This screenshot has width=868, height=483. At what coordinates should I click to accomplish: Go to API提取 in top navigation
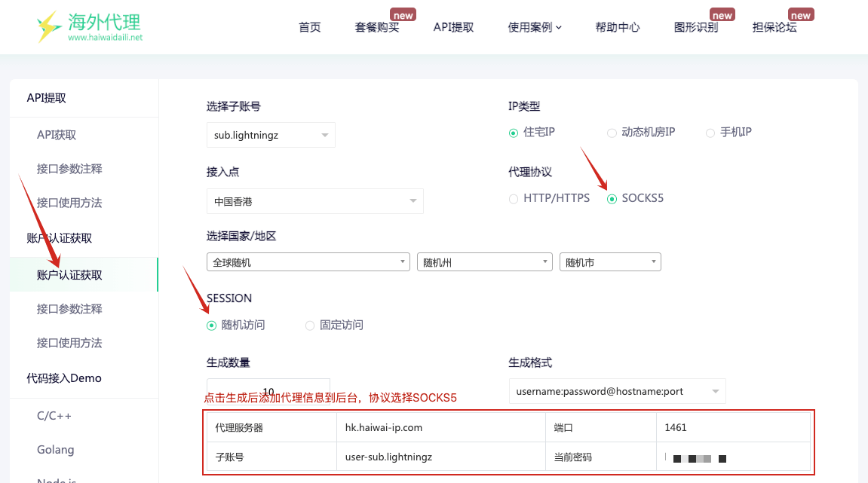click(453, 27)
